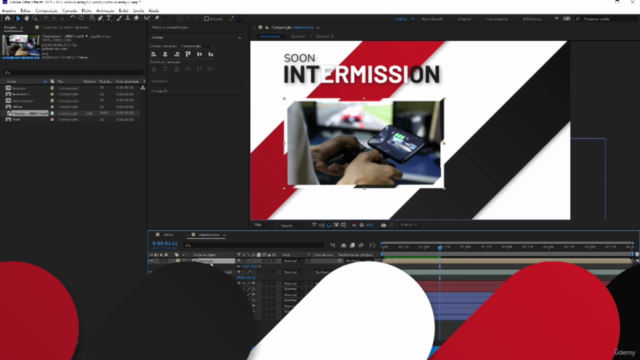Click the align horizontal center icon
Viewport: 640px width, 360px height.
click(165, 54)
